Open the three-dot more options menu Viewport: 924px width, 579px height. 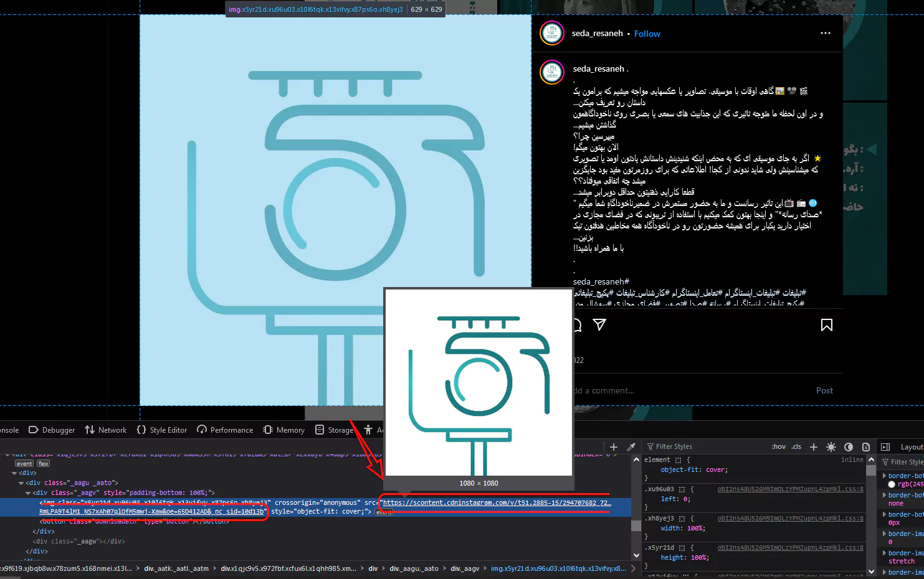(x=826, y=34)
